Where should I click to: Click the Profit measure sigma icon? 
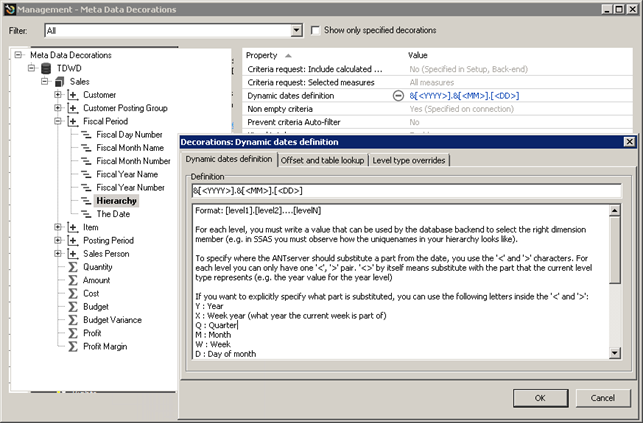coord(73,333)
